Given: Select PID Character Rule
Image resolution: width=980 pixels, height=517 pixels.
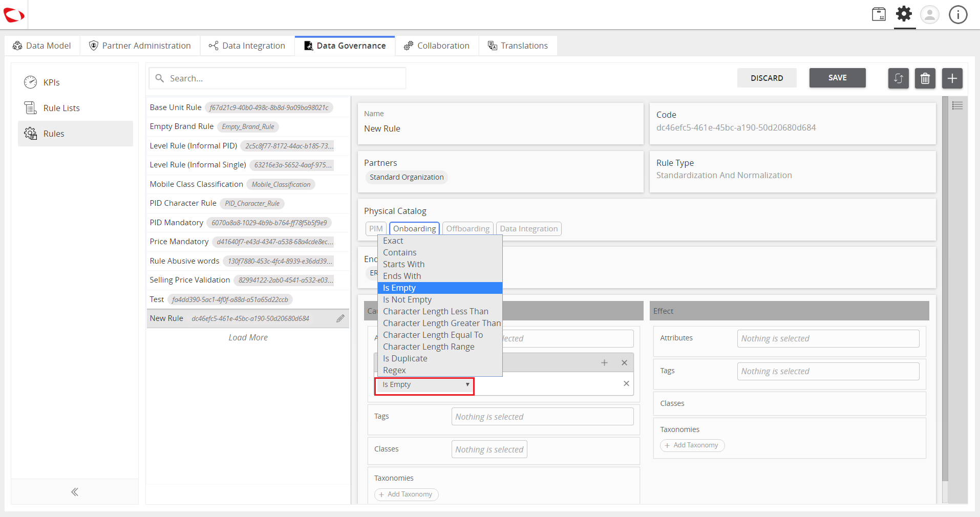Looking at the screenshot, I should [x=248, y=203].
